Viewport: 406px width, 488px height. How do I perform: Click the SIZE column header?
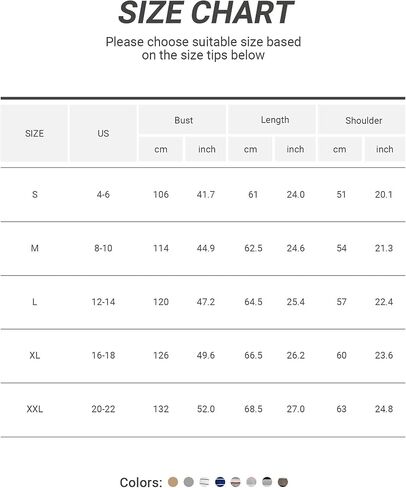(34, 133)
